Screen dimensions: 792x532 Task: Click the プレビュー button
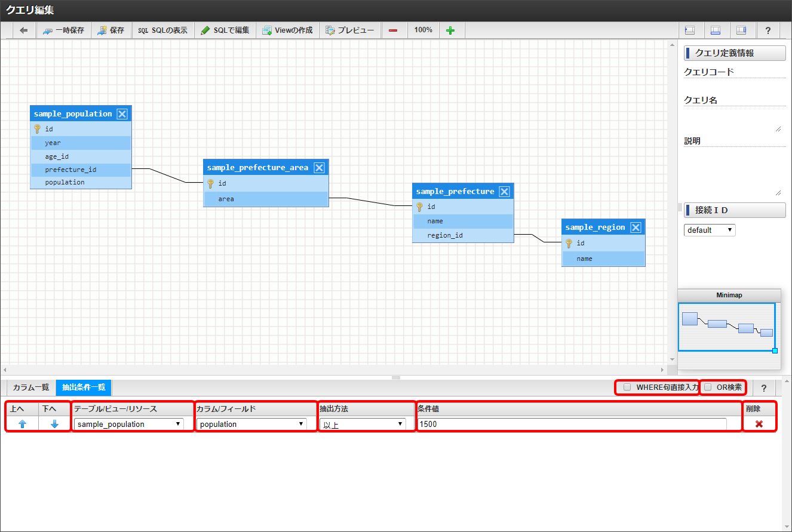(350, 30)
